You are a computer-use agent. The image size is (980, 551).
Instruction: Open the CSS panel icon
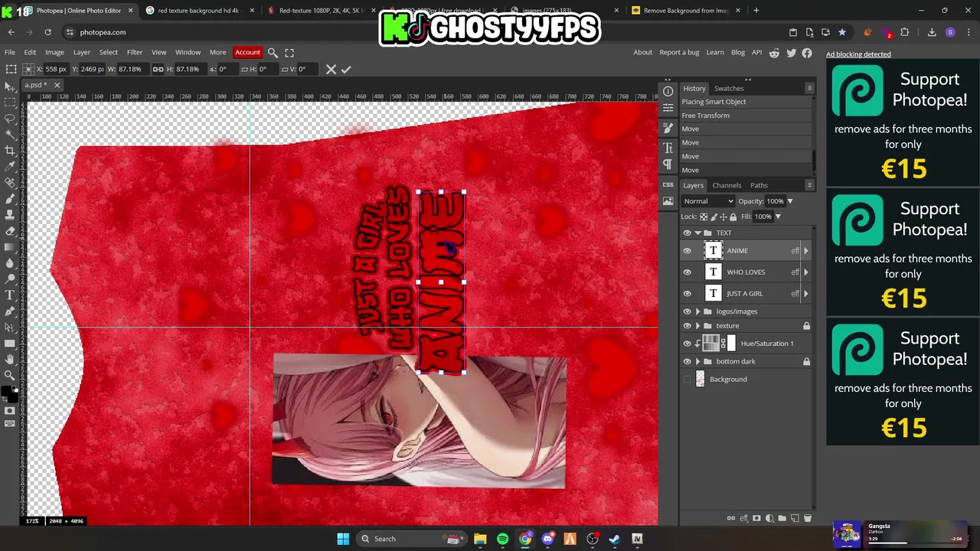click(668, 184)
